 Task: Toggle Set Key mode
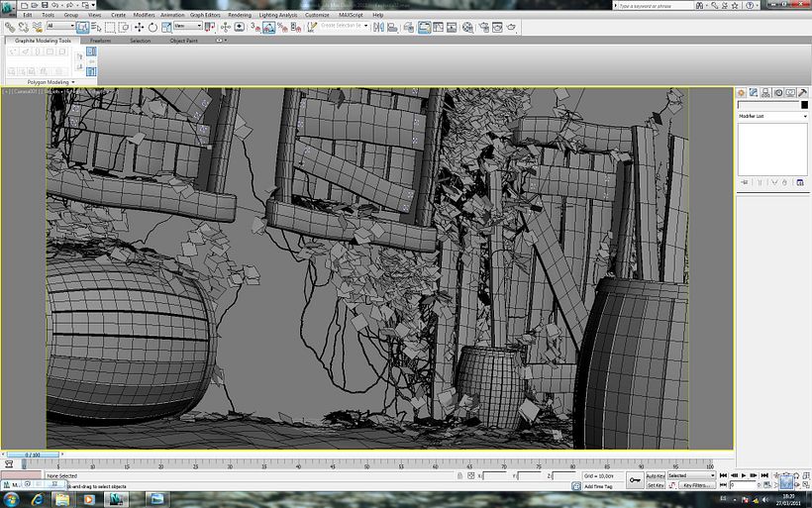(x=655, y=486)
